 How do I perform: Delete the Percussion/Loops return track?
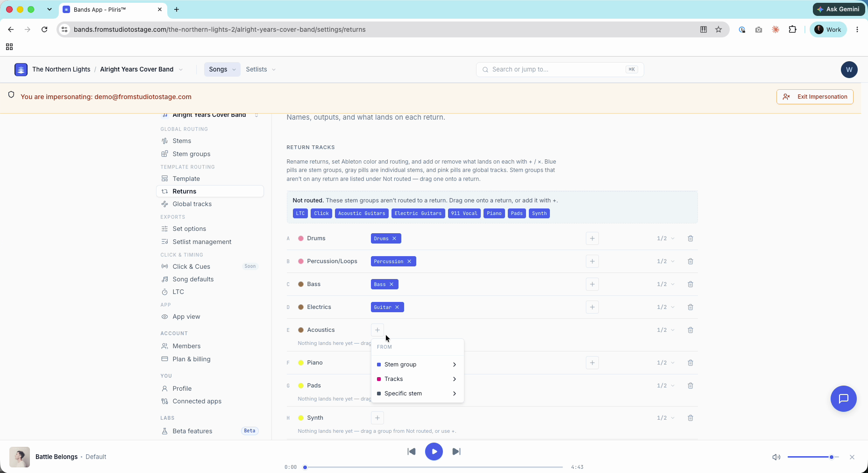point(690,261)
